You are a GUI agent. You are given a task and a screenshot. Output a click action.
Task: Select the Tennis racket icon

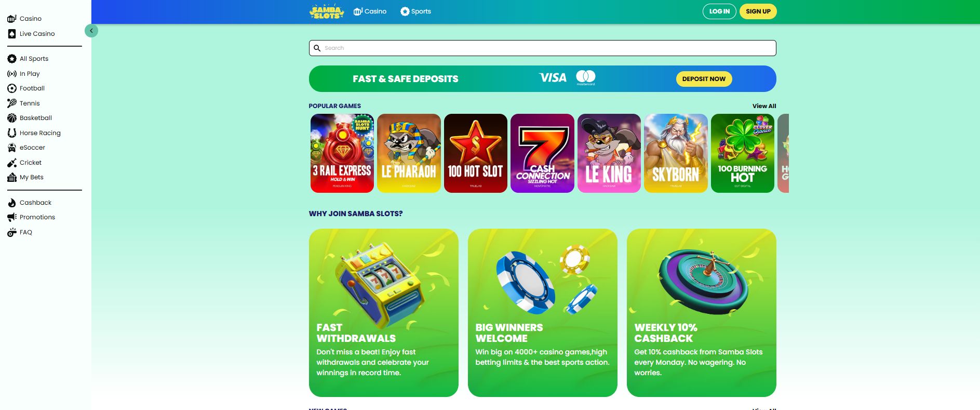[12, 103]
